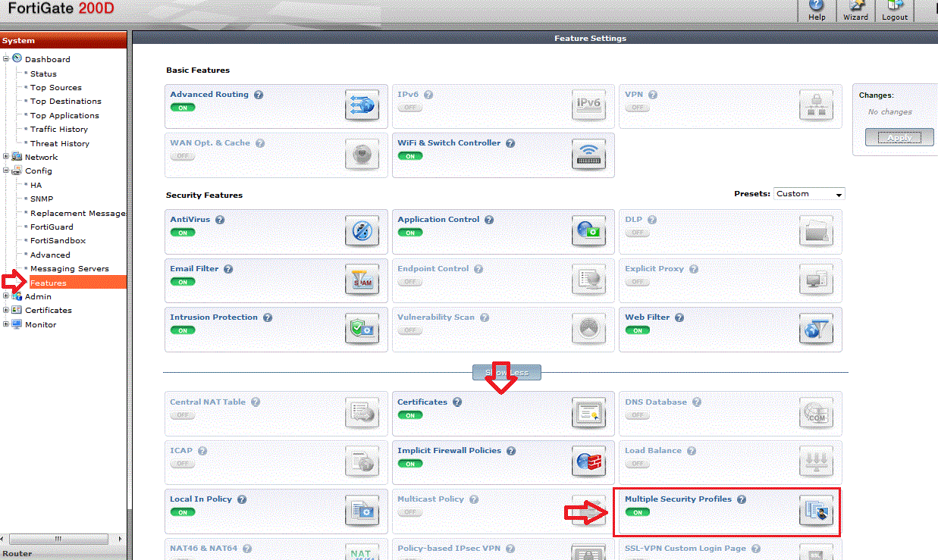Open Messaging Servers in Config
Image resolution: width=938 pixels, height=560 pixels.
[x=70, y=268]
